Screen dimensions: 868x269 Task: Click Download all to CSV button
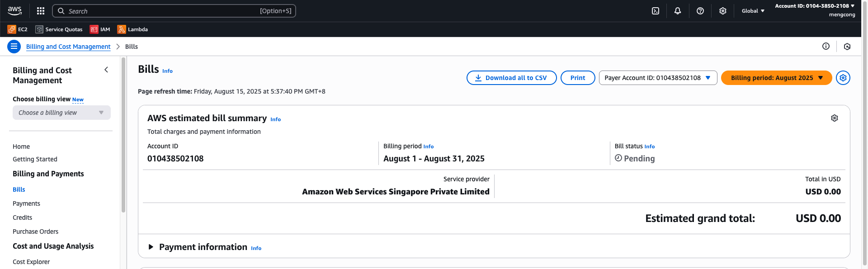(x=511, y=78)
